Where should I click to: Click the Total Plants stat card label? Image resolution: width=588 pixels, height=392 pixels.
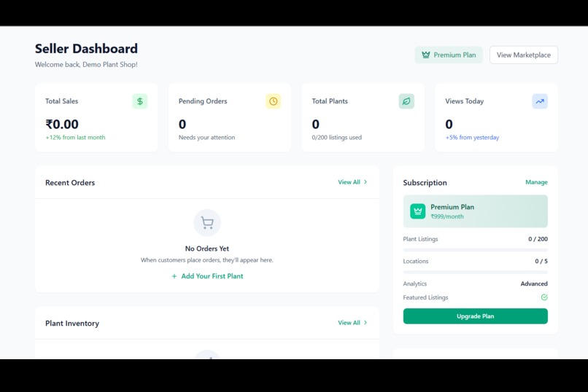(x=330, y=101)
